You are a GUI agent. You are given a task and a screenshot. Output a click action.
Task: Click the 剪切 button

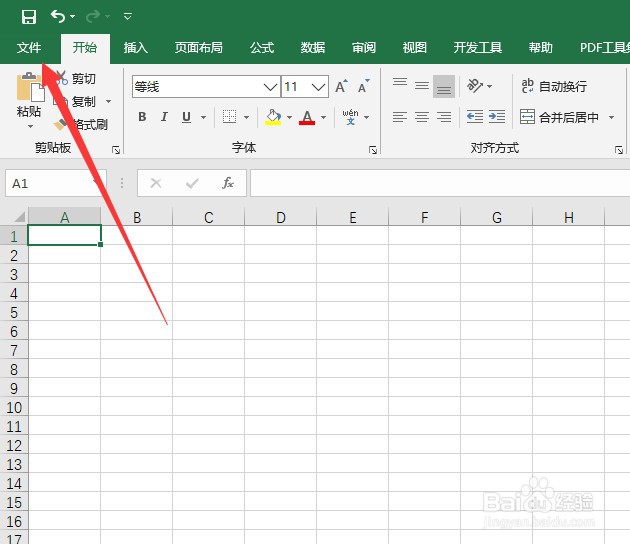[x=76, y=78]
